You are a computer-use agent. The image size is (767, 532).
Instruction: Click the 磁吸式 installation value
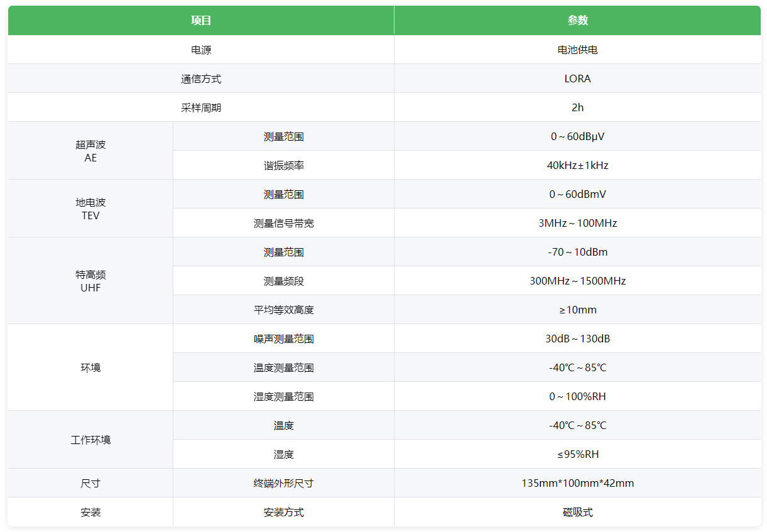(x=577, y=512)
